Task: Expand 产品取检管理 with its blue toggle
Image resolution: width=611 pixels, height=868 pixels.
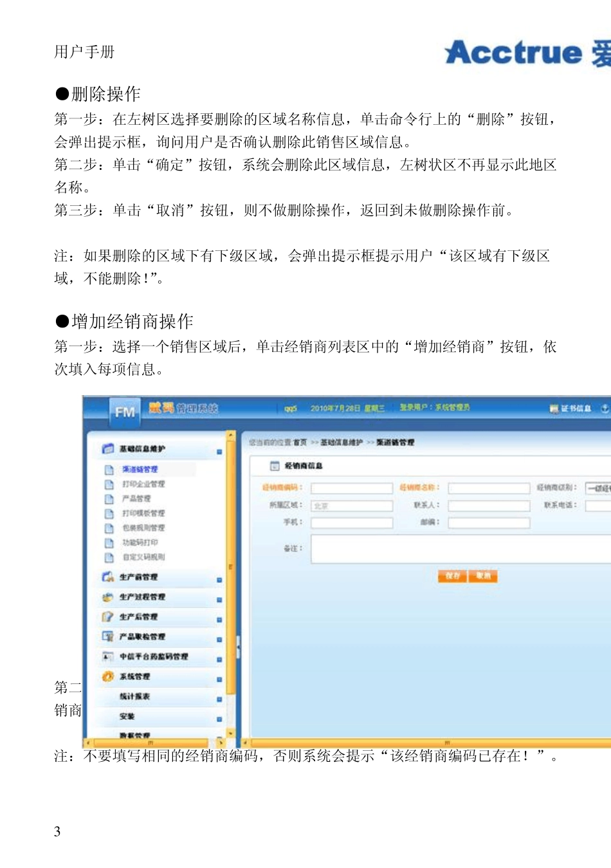Action: pyautogui.click(x=219, y=640)
